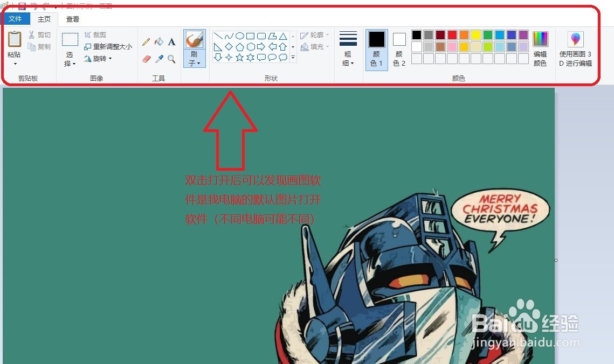Choose the purple palette swatch
Image resolution: width=614 pixels, height=364 pixels.
pos(523,35)
